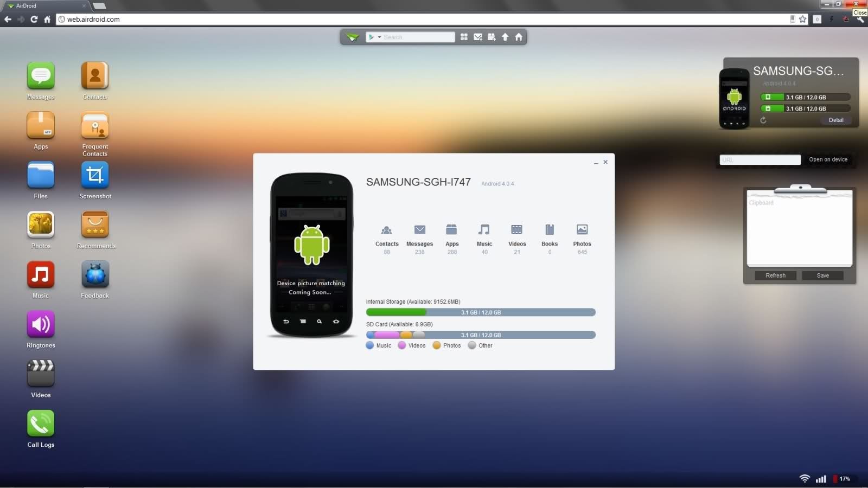Screen dimensions: 868x488
Task: Click the upload arrow icon in top toolbar
Action: click(x=505, y=37)
